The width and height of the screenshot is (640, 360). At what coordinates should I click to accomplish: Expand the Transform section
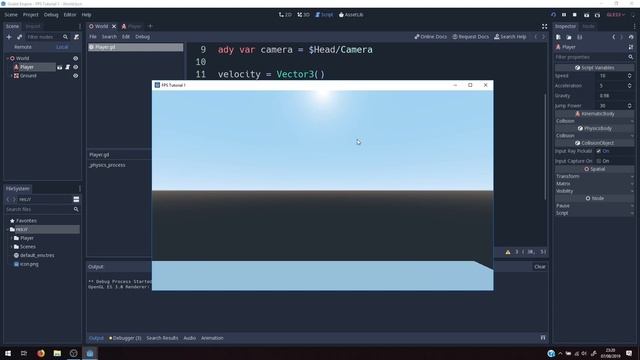click(x=595, y=176)
